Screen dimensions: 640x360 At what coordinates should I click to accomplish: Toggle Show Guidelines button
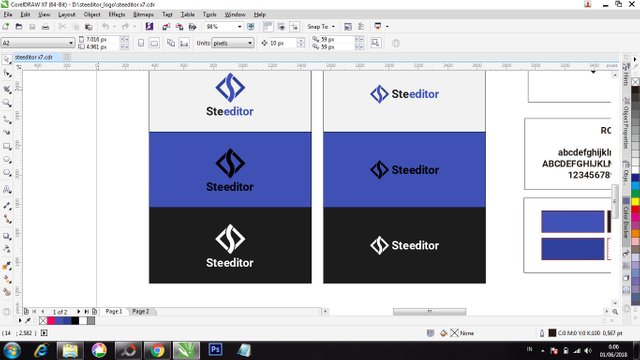pyautogui.click(x=294, y=27)
